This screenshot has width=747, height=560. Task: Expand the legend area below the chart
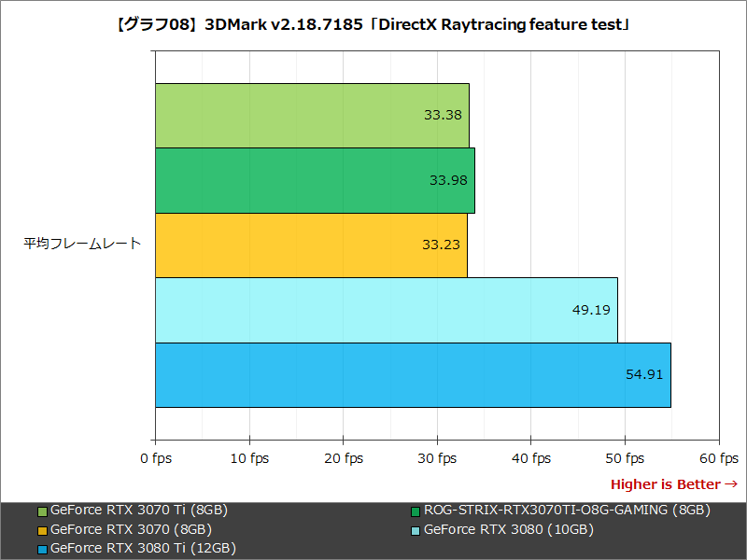pos(373,529)
